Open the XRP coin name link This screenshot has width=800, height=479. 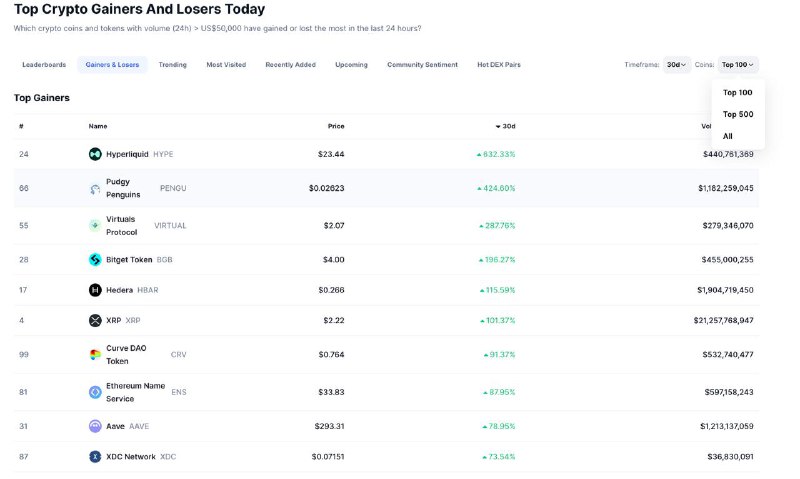tap(113, 320)
